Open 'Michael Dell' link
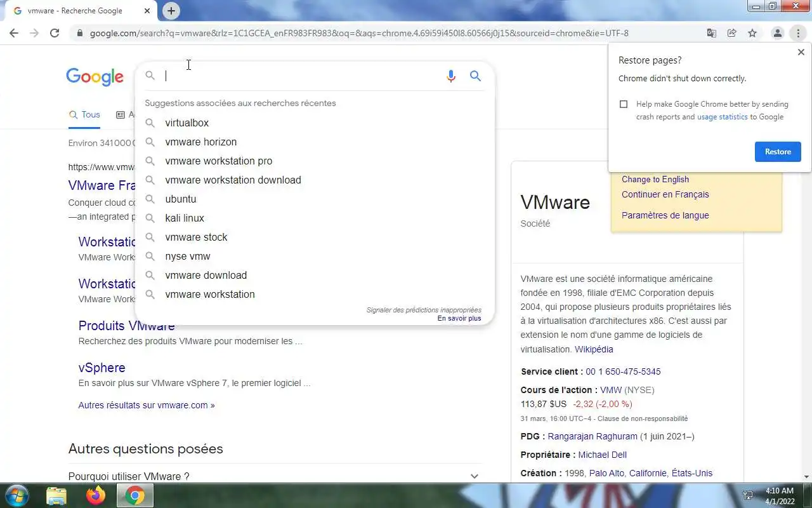This screenshot has height=508, width=812. point(603,455)
